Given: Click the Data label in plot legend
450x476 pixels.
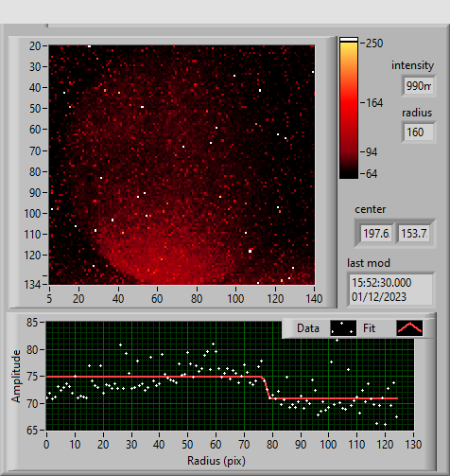Looking at the screenshot, I should point(308,328).
